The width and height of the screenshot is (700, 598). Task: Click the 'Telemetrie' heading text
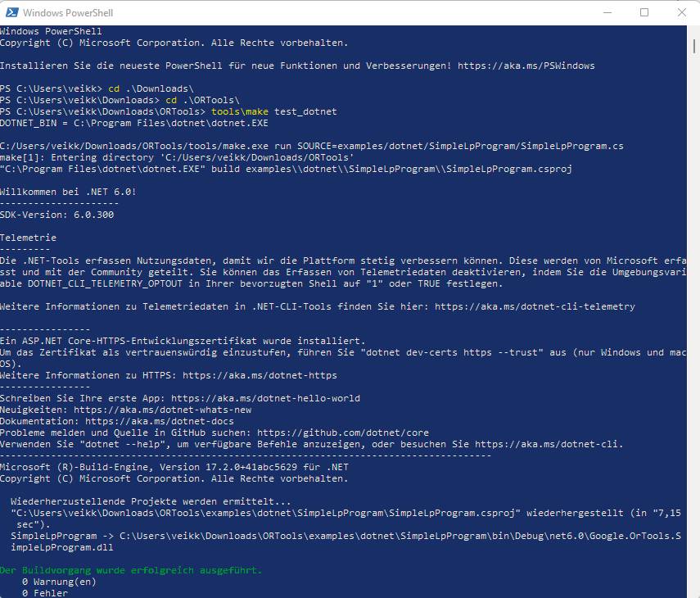tap(28, 238)
